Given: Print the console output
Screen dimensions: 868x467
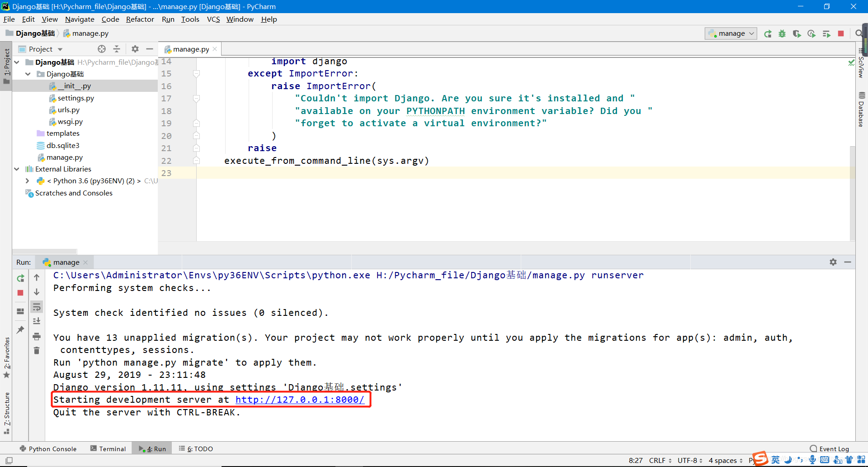Looking at the screenshot, I should click(37, 336).
